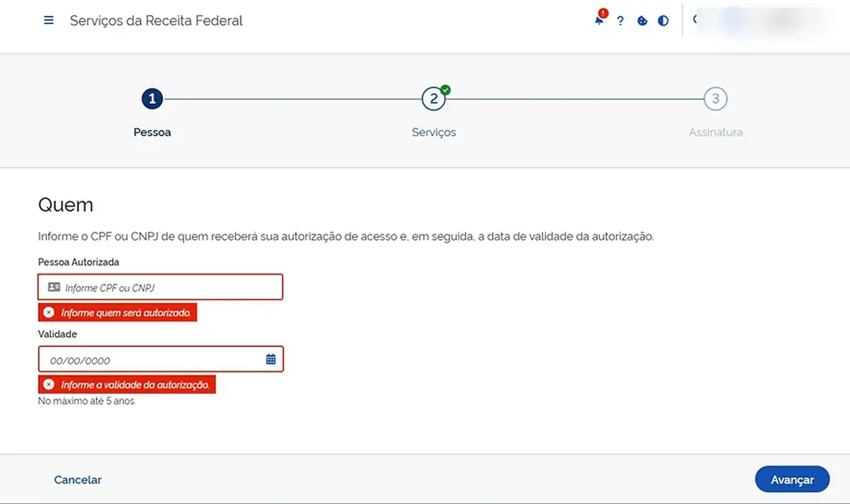Click the 'No máximo até 5 anos' hint

click(x=86, y=401)
